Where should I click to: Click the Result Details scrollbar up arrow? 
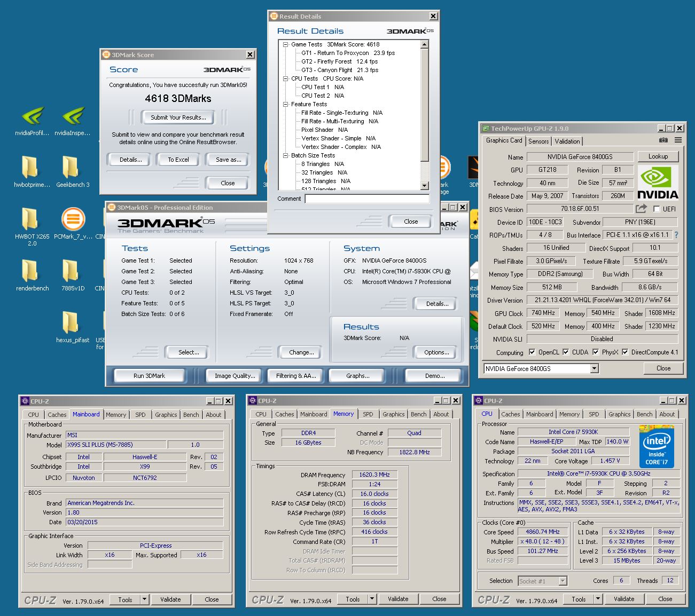point(425,45)
